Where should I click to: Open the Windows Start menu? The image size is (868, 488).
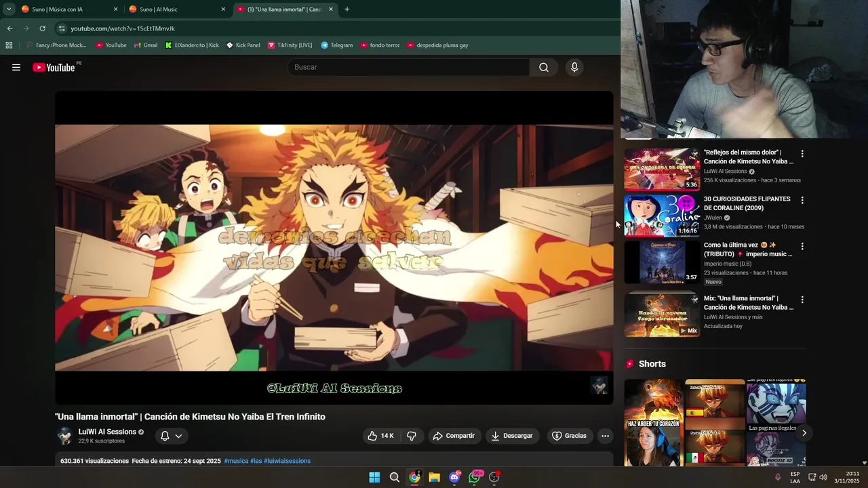(x=374, y=477)
